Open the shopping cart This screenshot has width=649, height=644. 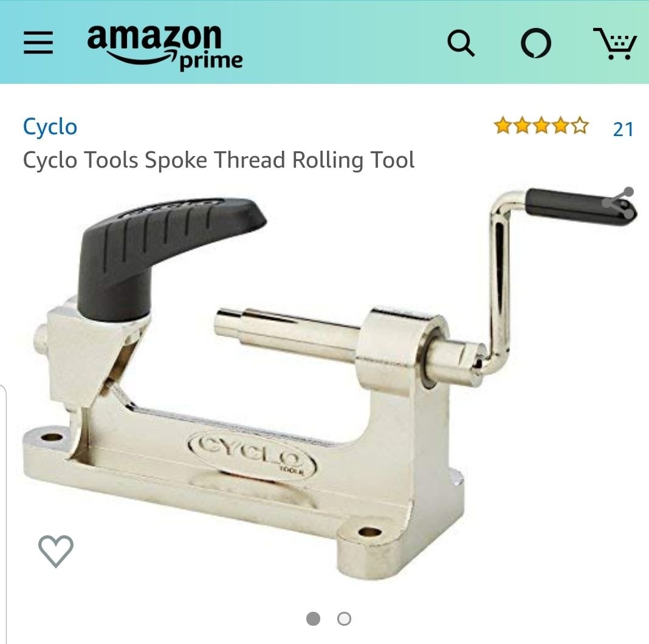614,44
